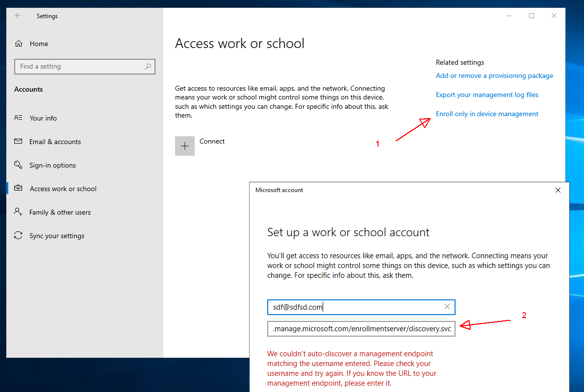Open the Home icon in sidebar

[x=19, y=44]
